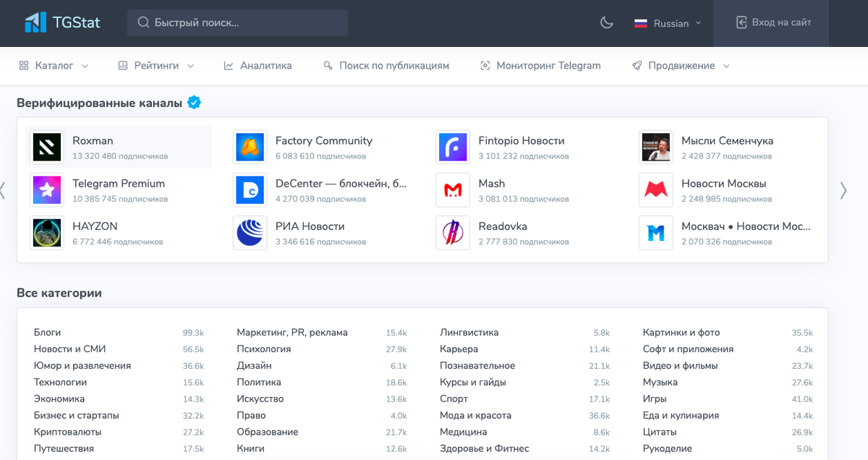The width and height of the screenshot is (868, 460).
Task: Toggle dark mode with the moon icon
Action: point(607,22)
